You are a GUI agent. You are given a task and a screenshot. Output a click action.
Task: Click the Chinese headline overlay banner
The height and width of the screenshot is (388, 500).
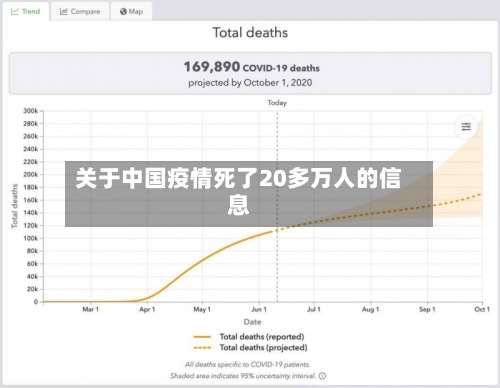point(249,194)
